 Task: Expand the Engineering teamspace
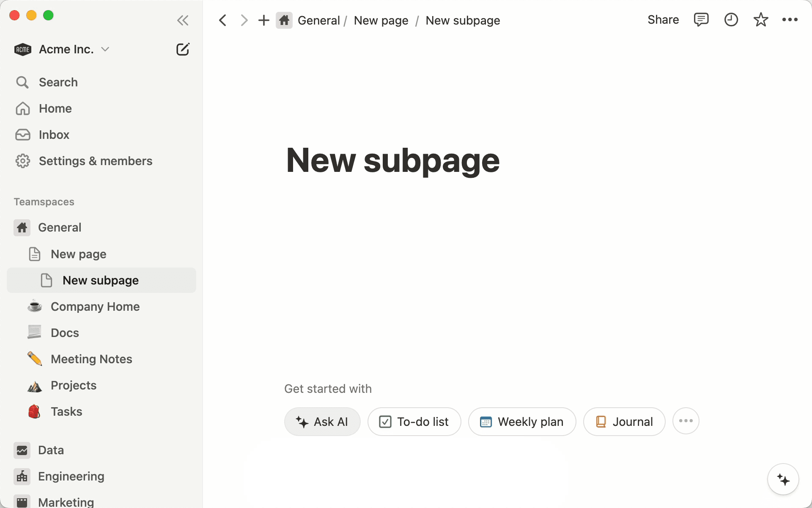coord(101,477)
